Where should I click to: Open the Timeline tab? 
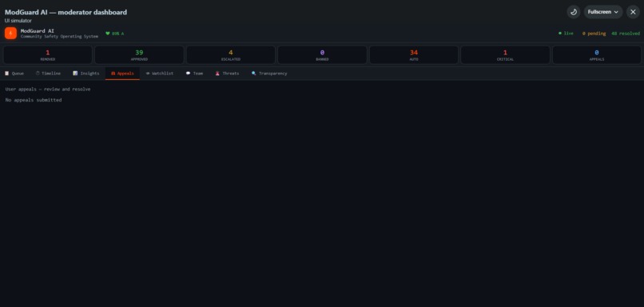(48, 74)
